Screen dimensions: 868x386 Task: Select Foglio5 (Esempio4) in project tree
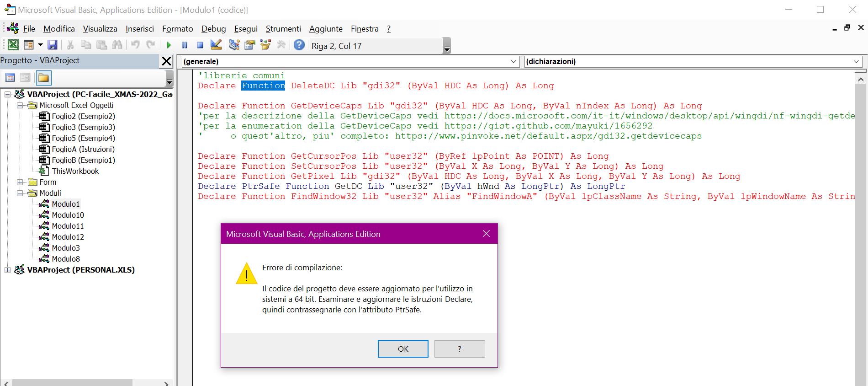coord(83,138)
